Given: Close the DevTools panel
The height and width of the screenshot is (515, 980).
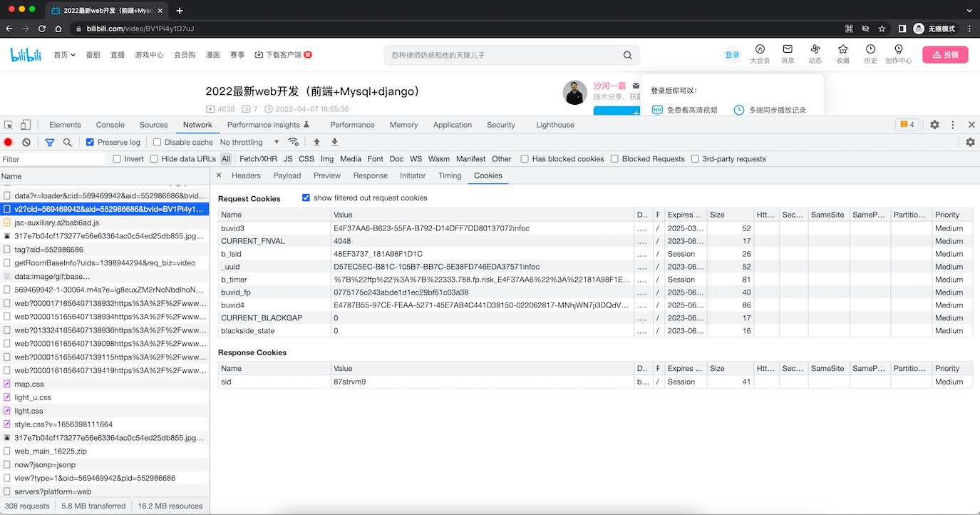Looking at the screenshot, I should 971,125.
